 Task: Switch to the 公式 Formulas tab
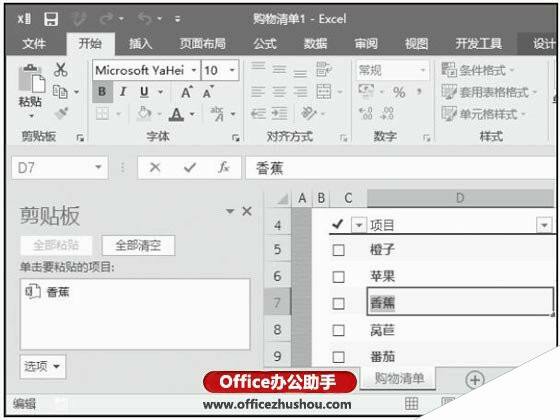pyautogui.click(x=265, y=44)
